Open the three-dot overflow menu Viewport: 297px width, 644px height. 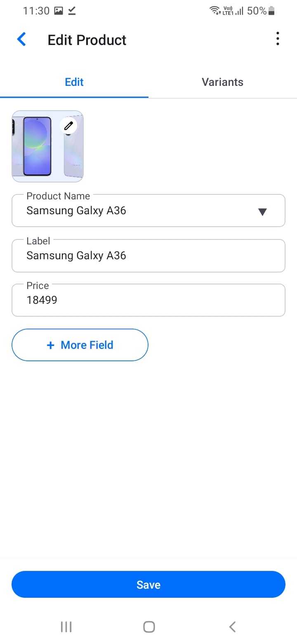[278, 39]
